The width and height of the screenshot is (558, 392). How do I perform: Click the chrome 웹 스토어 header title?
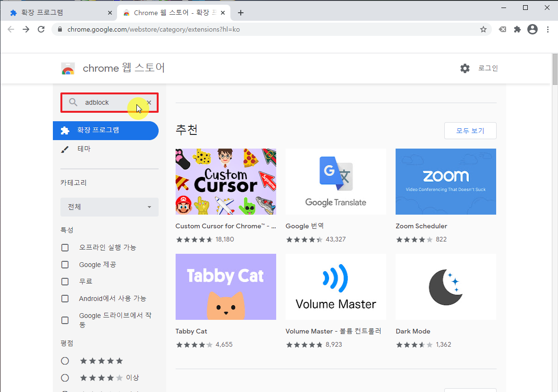click(124, 68)
